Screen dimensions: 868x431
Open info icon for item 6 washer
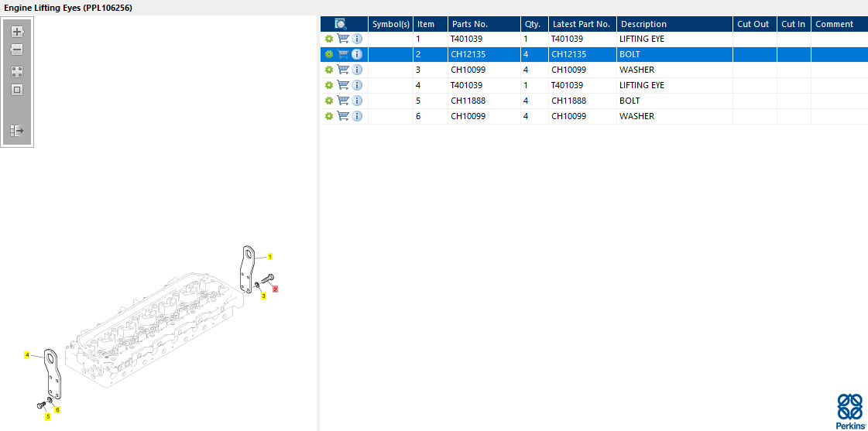click(357, 116)
